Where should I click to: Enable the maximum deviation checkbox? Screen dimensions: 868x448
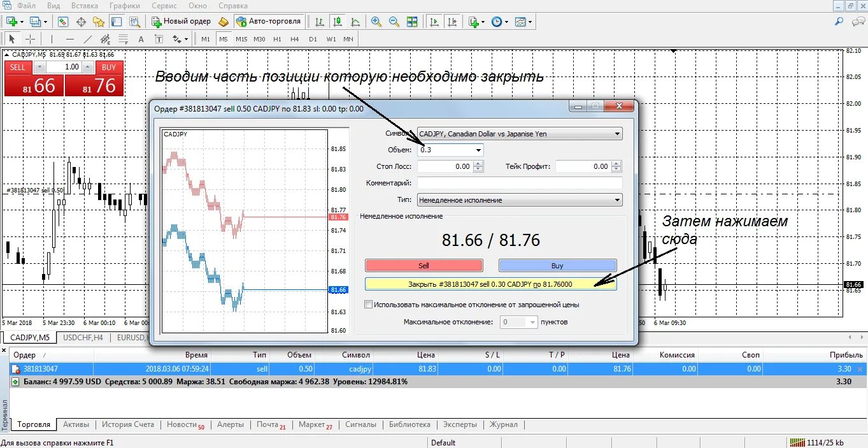click(x=368, y=305)
